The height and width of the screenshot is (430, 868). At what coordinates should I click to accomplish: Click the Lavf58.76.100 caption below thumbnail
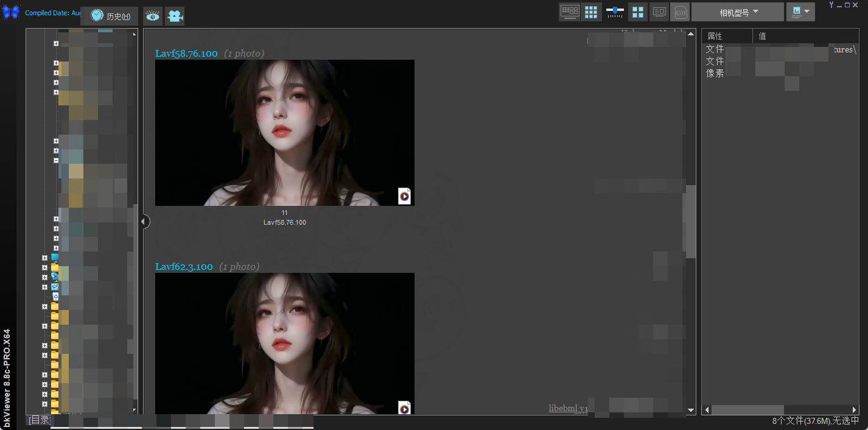click(285, 222)
